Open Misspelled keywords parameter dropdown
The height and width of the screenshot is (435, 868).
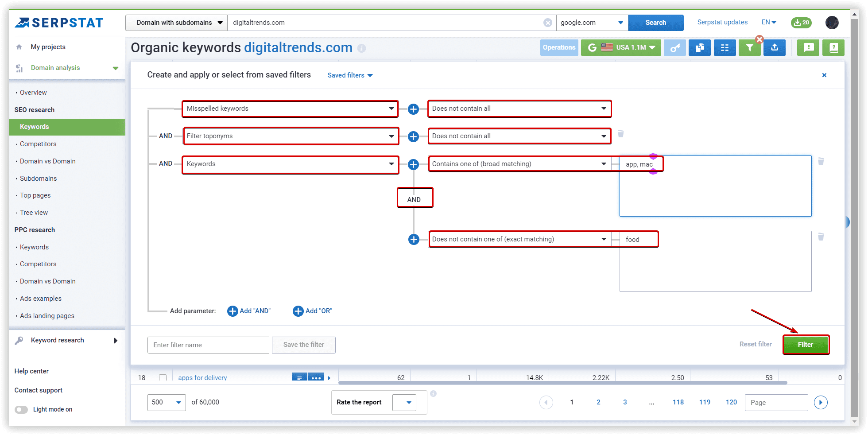[x=290, y=109]
